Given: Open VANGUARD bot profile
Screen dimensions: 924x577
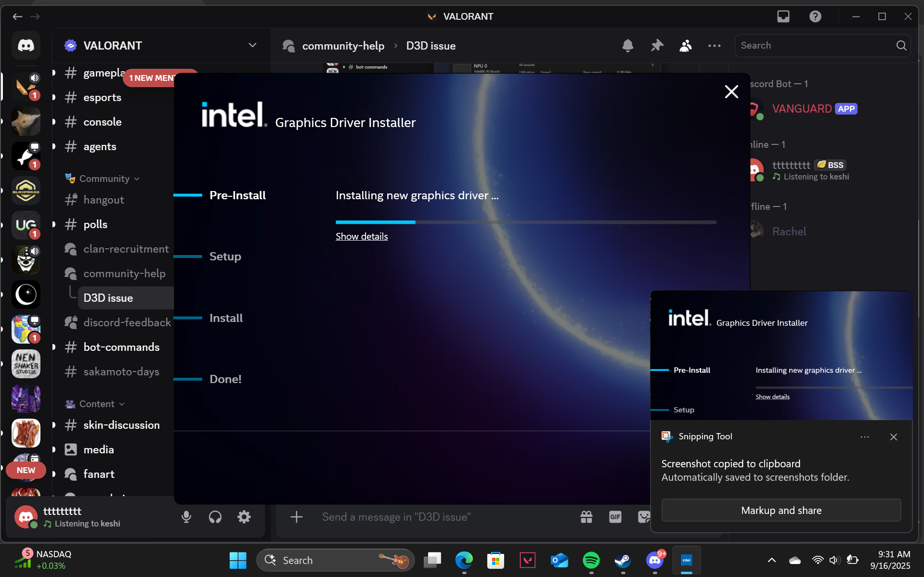Looking at the screenshot, I should (801, 109).
